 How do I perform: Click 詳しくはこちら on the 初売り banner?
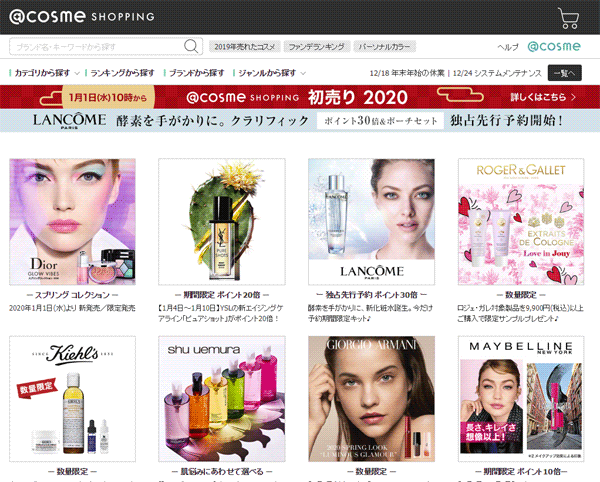pos(543,97)
